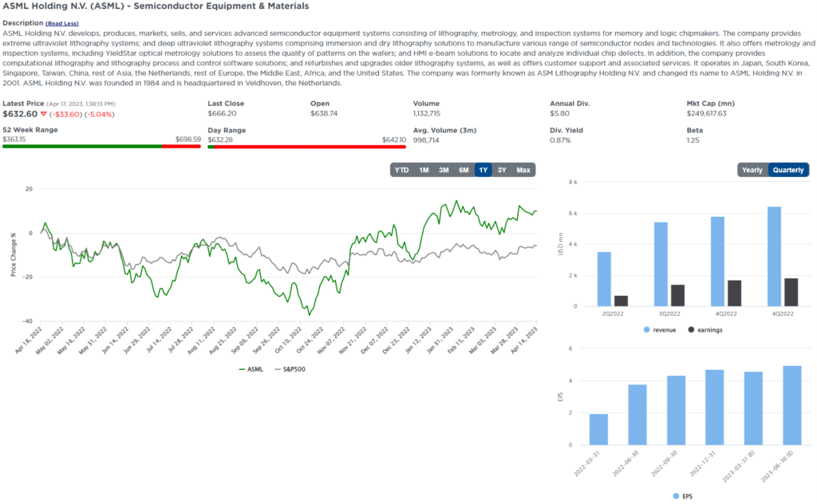Click the 52 Week Range bar
This screenshot has width=817, height=504.
point(101,146)
